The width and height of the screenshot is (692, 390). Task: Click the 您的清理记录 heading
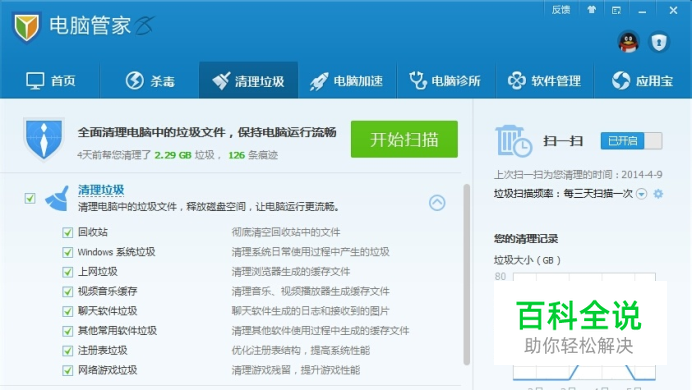coord(526,239)
